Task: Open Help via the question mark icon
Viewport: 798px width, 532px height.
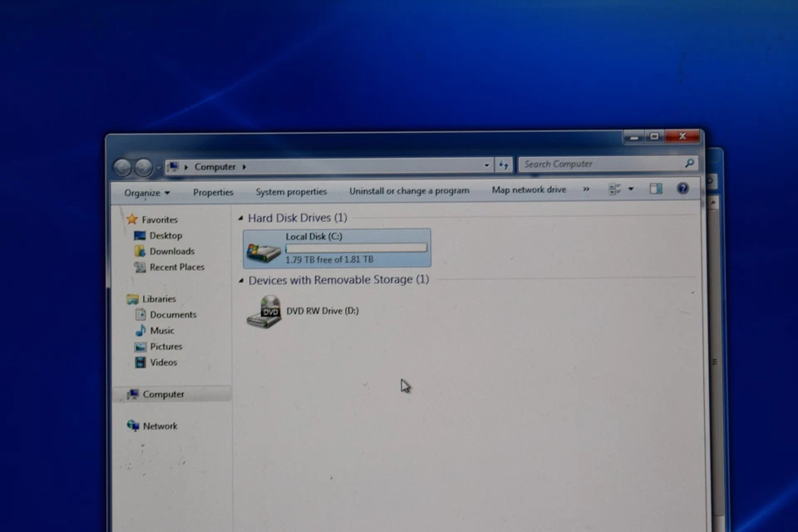Action: 682,189
